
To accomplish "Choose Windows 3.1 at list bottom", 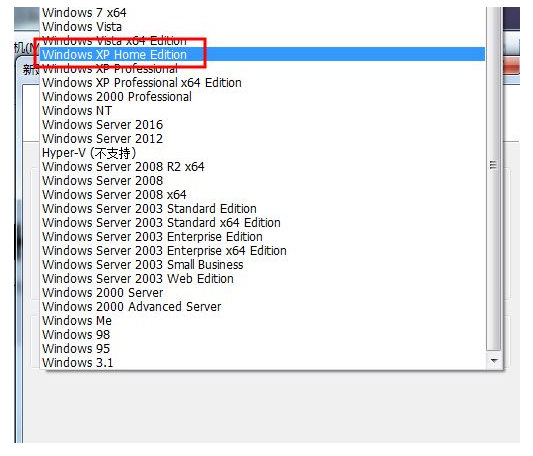I will point(262,362).
